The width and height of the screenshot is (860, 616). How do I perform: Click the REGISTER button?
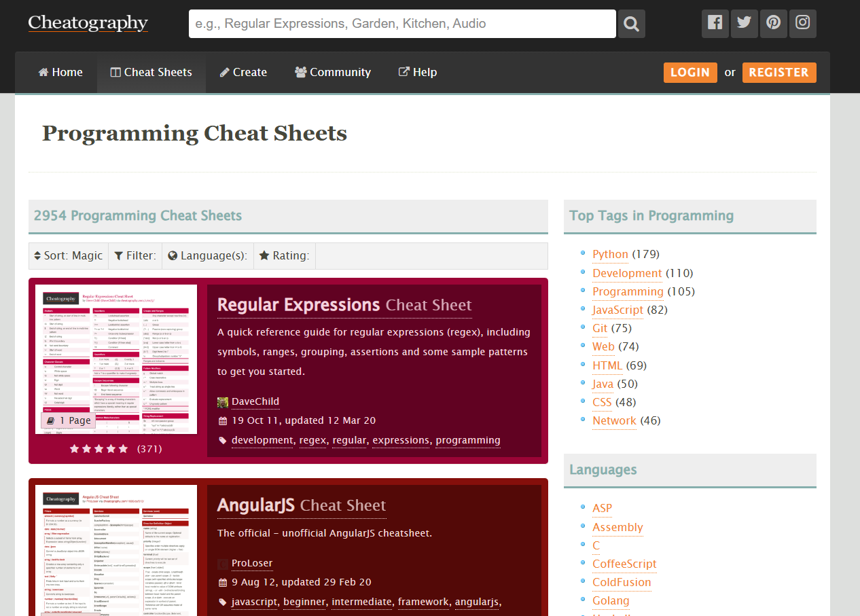coord(779,73)
